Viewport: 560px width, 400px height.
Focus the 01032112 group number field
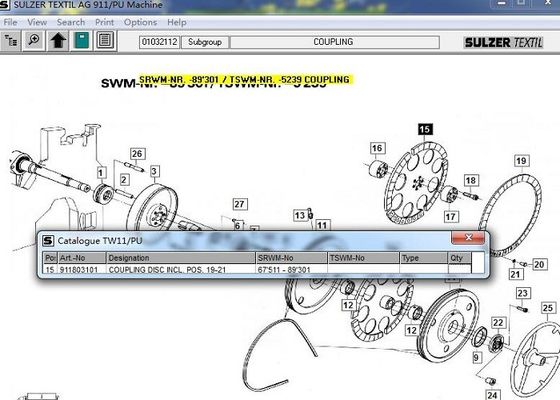click(x=159, y=42)
